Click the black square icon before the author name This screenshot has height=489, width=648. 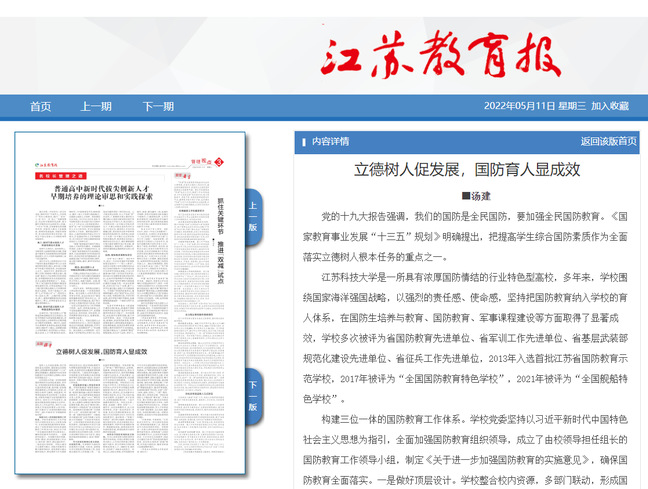tap(465, 196)
